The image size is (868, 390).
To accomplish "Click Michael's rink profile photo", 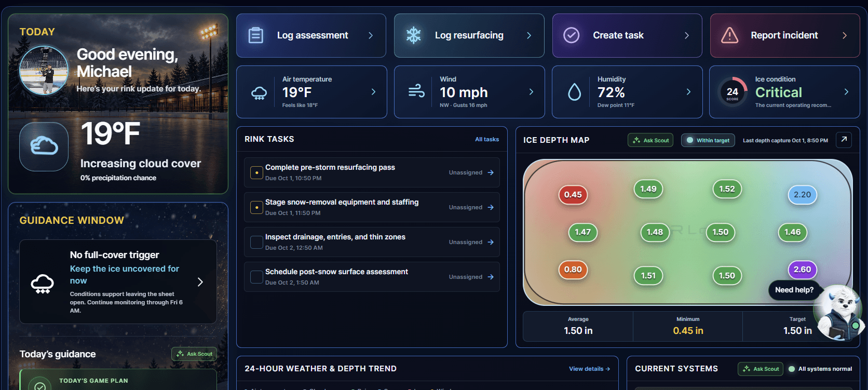I will (44, 71).
